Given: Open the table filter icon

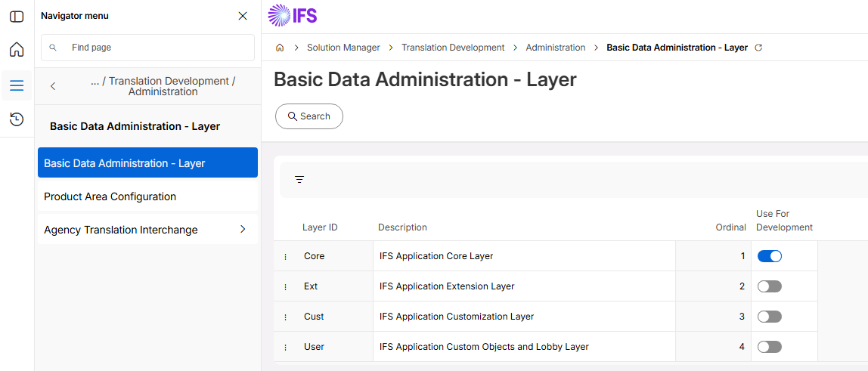Looking at the screenshot, I should tap(299, 180).
